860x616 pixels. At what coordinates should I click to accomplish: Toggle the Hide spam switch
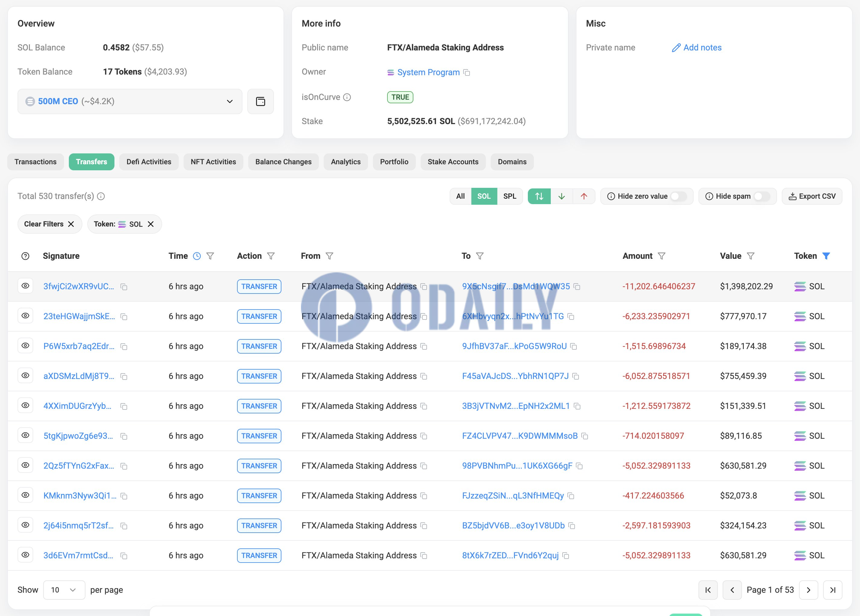click(x=762, y=196)
